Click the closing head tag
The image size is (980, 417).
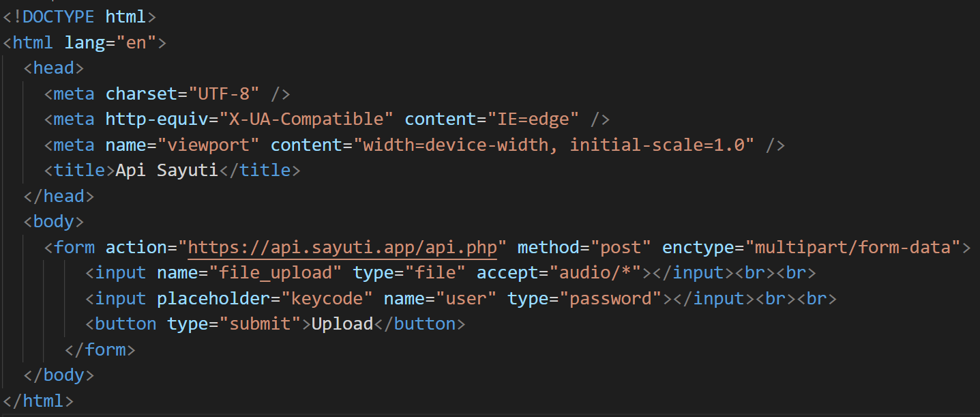coord(59,196)
